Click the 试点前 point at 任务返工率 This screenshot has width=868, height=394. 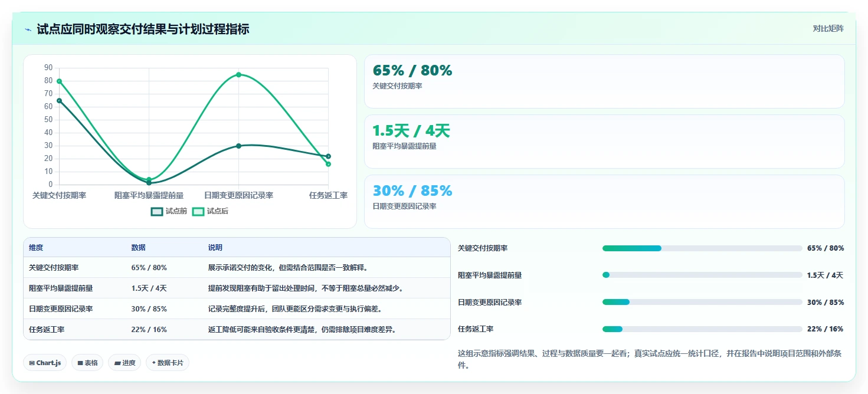pyautogui.click(x=328, y=156)
